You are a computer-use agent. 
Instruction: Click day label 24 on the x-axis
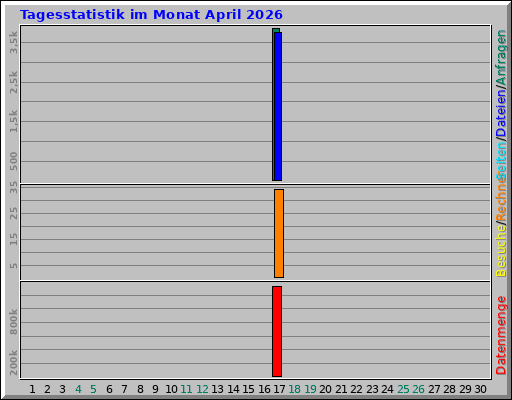pos(387,389)
